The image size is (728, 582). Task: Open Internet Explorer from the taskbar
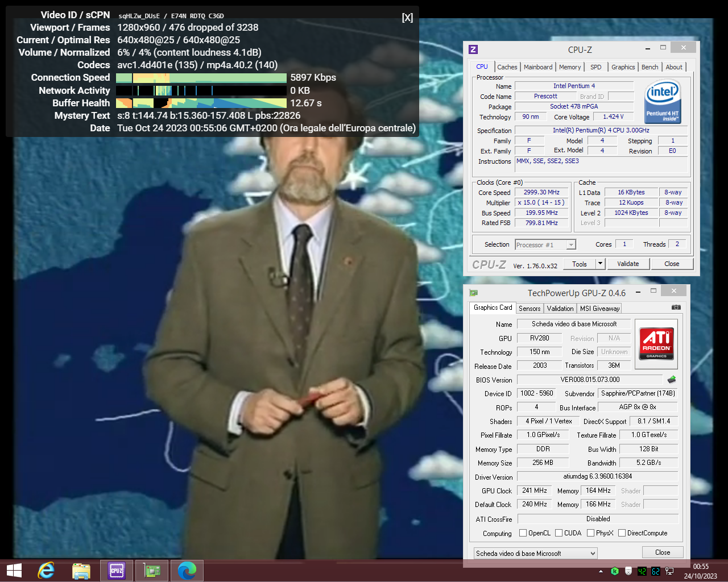(x=46, y=570)
